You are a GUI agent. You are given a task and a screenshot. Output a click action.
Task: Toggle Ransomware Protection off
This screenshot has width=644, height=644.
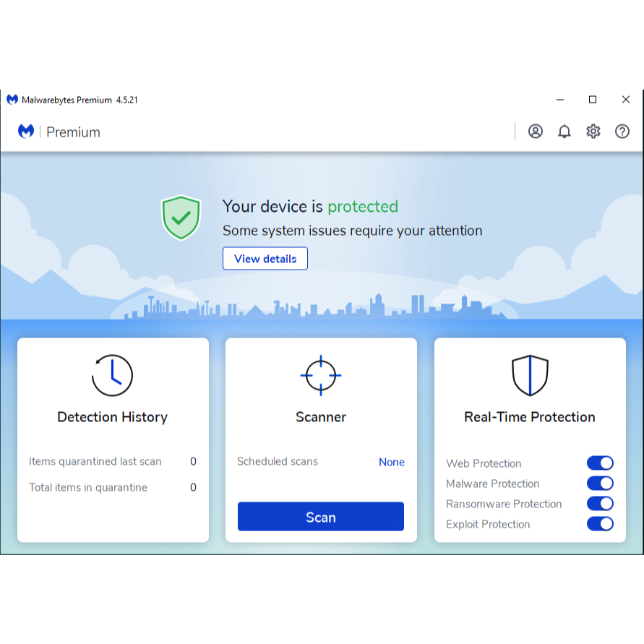(600, 504)
